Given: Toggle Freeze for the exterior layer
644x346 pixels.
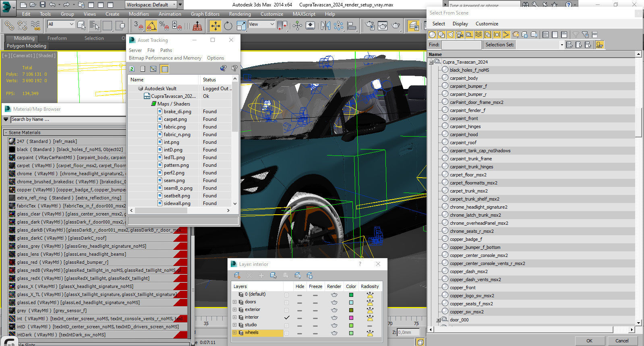Looking at the screenshot, I should [x=315, y=311].
